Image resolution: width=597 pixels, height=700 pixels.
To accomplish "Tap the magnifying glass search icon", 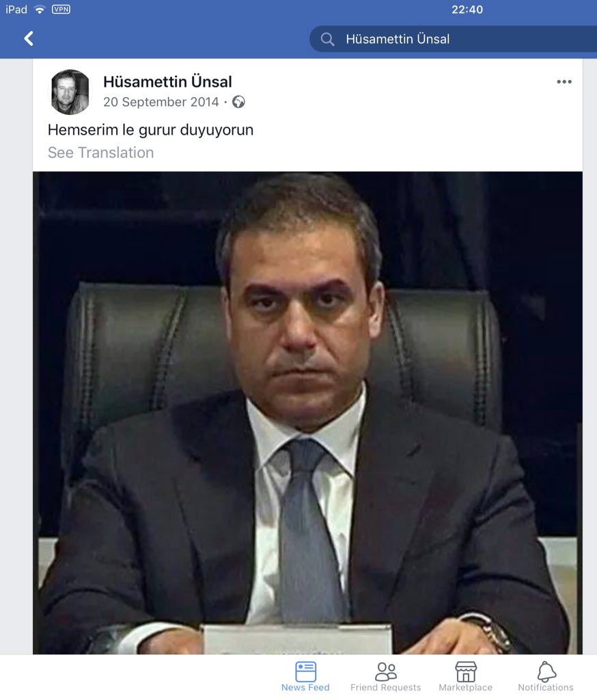I will pyautogui.click(x=327, y=39).
